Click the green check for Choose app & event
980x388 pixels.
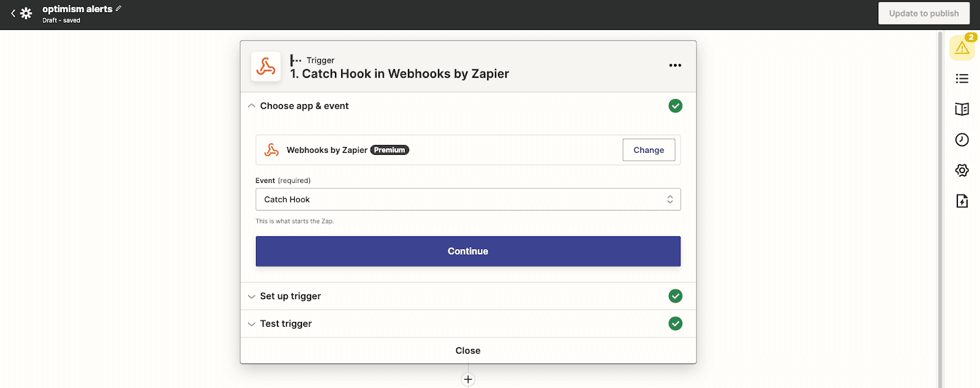(675, 106)
